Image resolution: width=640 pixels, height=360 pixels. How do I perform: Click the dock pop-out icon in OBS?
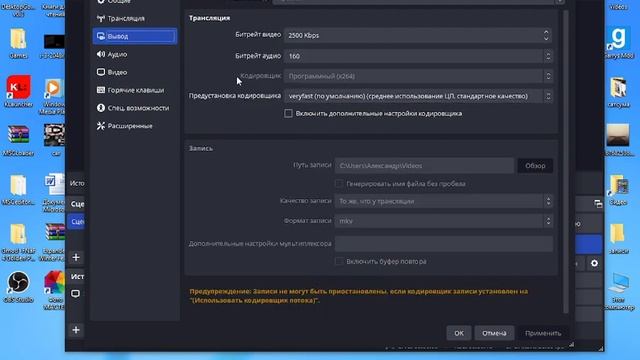pyautogui.click(x=598, y=204)
